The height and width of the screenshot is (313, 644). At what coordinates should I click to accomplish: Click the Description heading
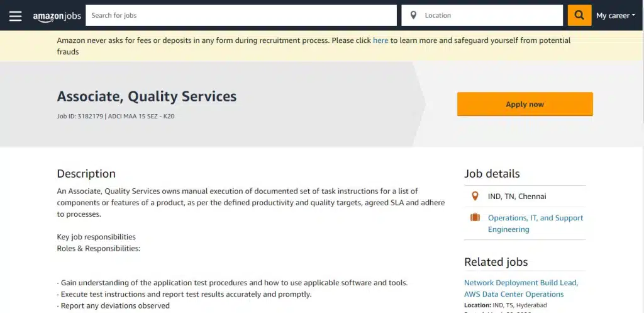click(86, 174)
